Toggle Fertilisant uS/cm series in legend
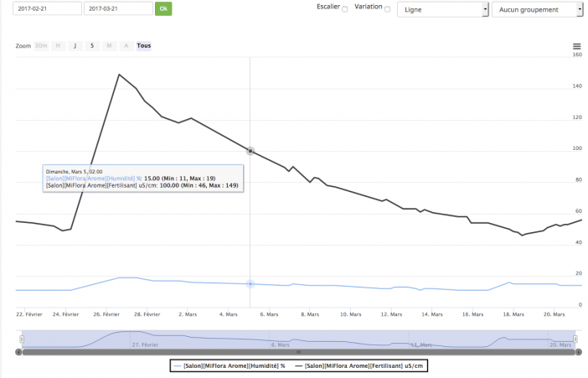The height and width of the screenshot is (378, 588). [359, 365]
